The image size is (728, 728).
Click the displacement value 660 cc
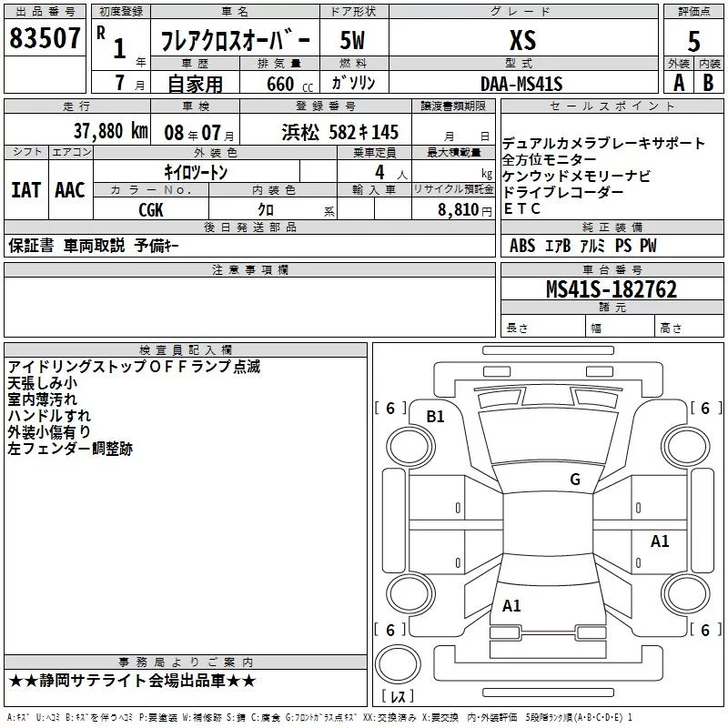pyautogui.click(x=290, y=84)
